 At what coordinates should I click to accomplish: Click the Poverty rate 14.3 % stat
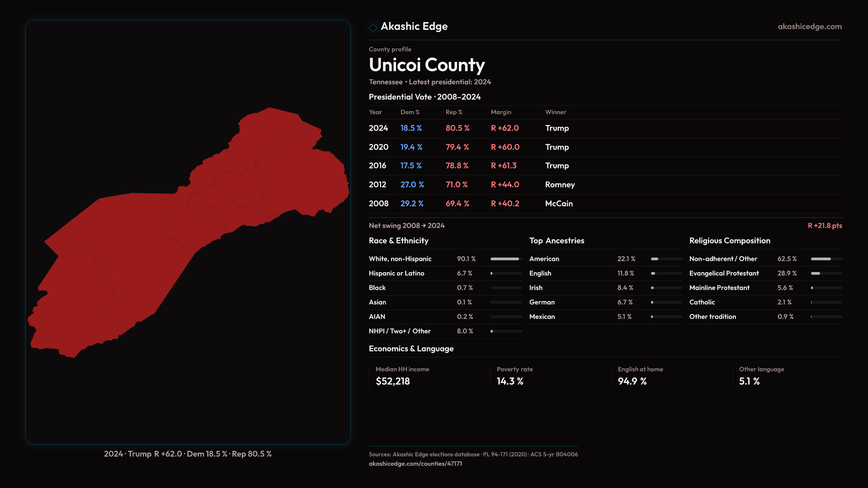pyautogui.click(x=510, y=381)
